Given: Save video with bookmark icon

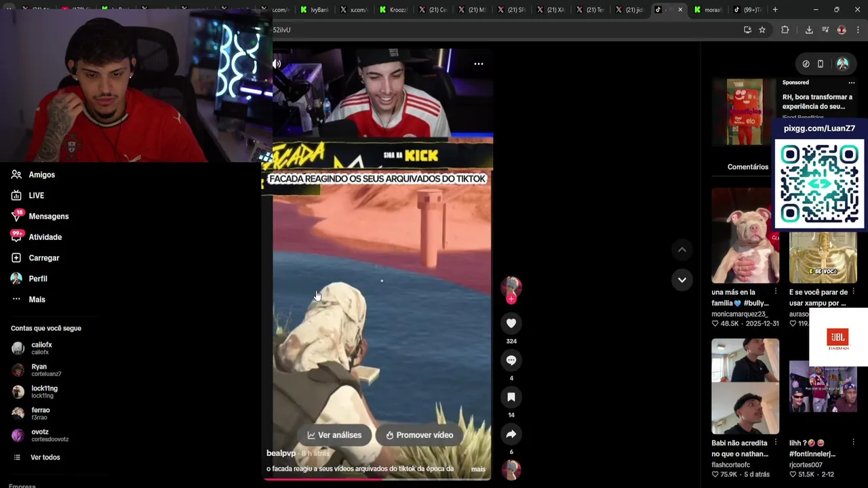Looking at the screenshot, I should coord(511,397).
